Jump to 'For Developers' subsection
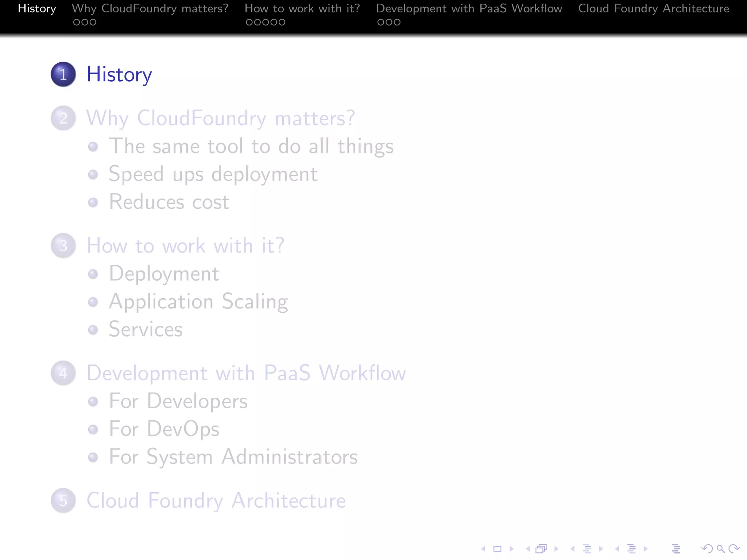Screen dimensions: 747x560 pos(178,401)
